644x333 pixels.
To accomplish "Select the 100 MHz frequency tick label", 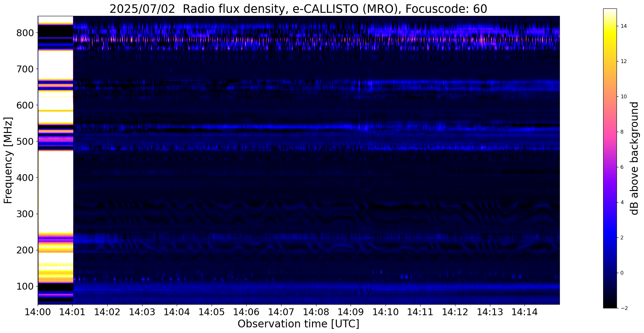I will tap(25, 286).
